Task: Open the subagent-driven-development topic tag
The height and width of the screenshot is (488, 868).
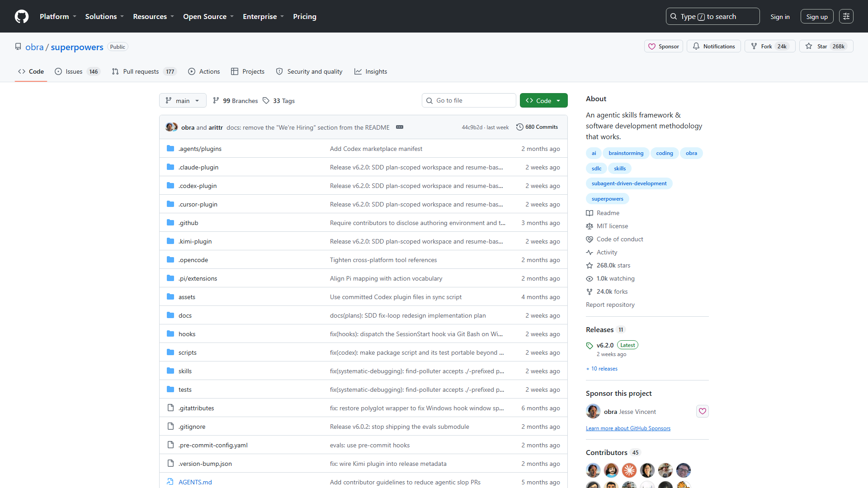Action: coord(629,183)
